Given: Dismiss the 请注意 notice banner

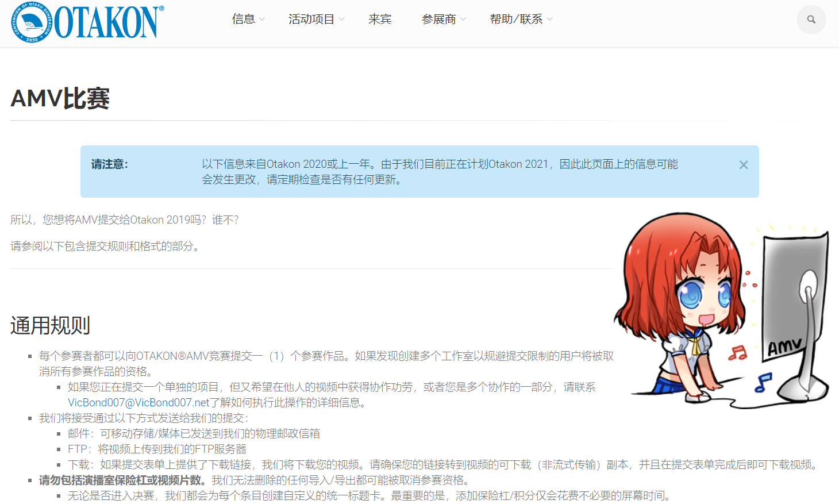Looking at the screenshot, I should coord(743,165).
